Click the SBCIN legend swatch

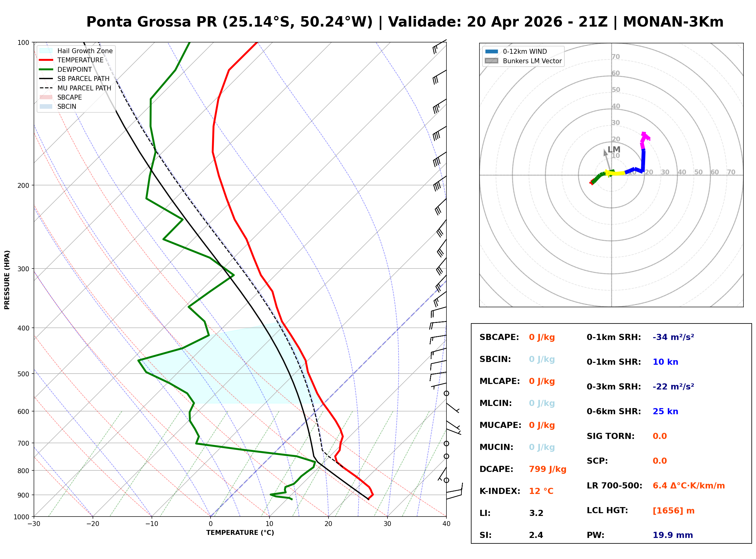(46, 106)
